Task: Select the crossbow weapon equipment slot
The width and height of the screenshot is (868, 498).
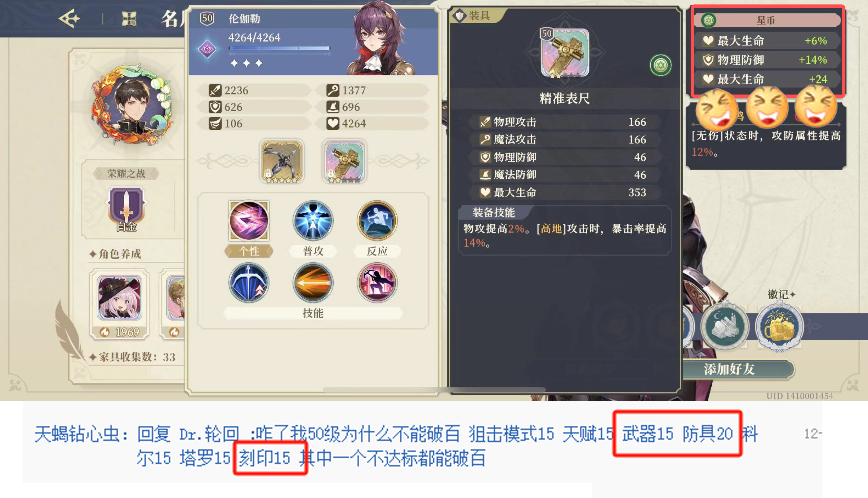Action: (282, 161)
